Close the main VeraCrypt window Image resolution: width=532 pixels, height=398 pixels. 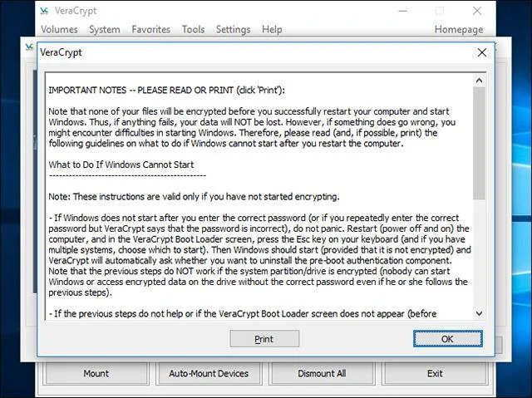pyautogui.click(x=477, y=11)
